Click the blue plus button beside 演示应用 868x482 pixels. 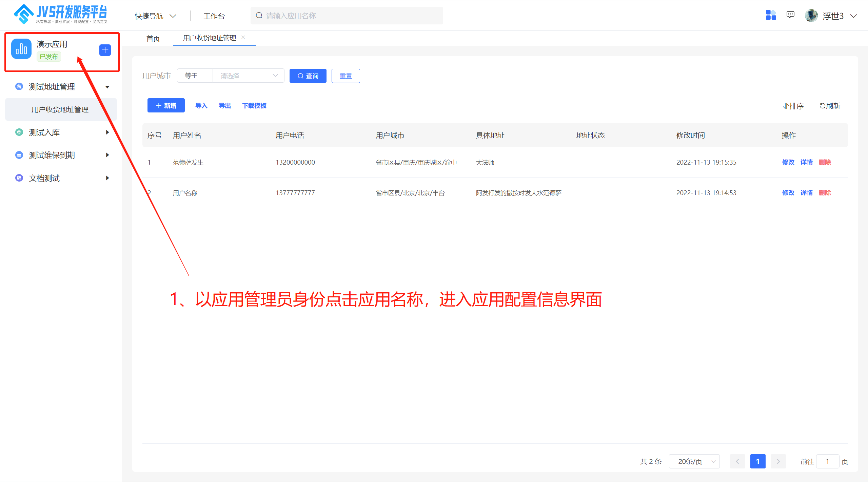(x=105, y=50)
